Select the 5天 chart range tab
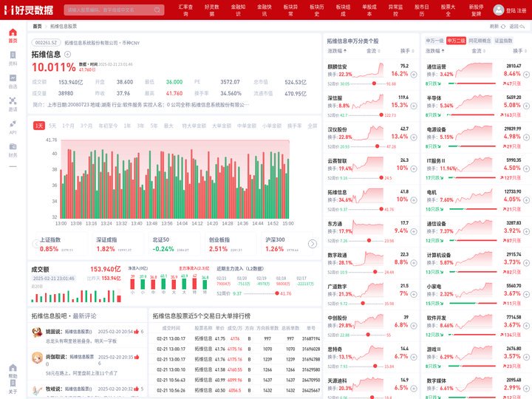532x399 pixels. click(52, 126)
